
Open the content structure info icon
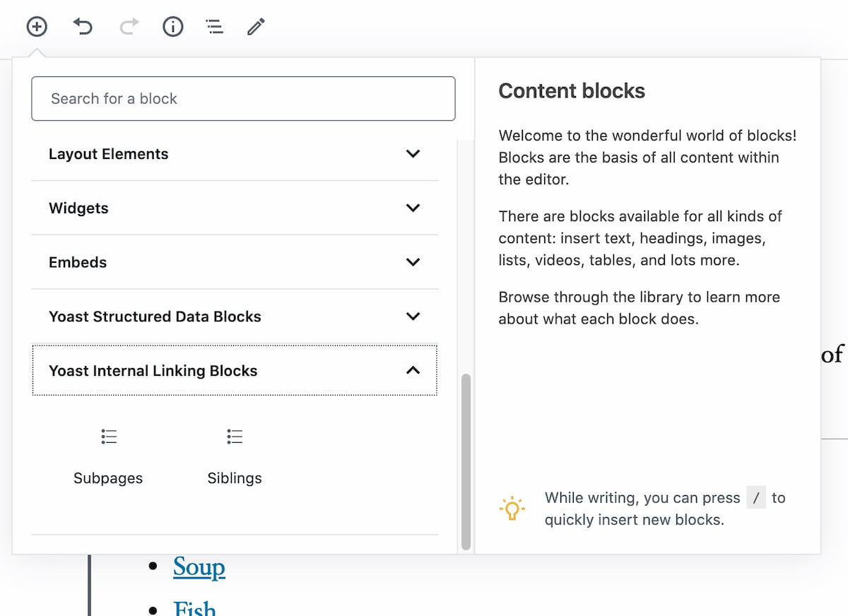click(x=173, y=28)
